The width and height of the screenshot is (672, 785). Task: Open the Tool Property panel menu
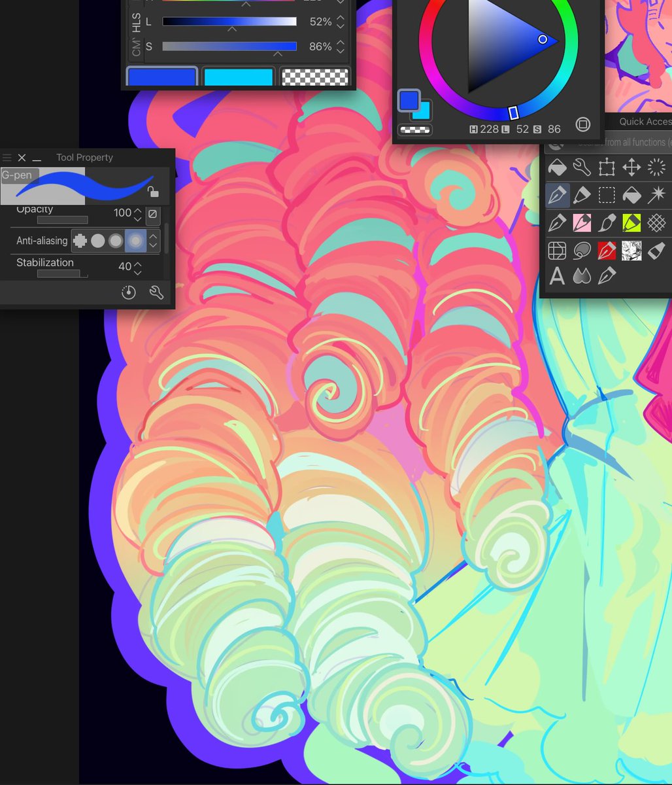tap(6, 158)
